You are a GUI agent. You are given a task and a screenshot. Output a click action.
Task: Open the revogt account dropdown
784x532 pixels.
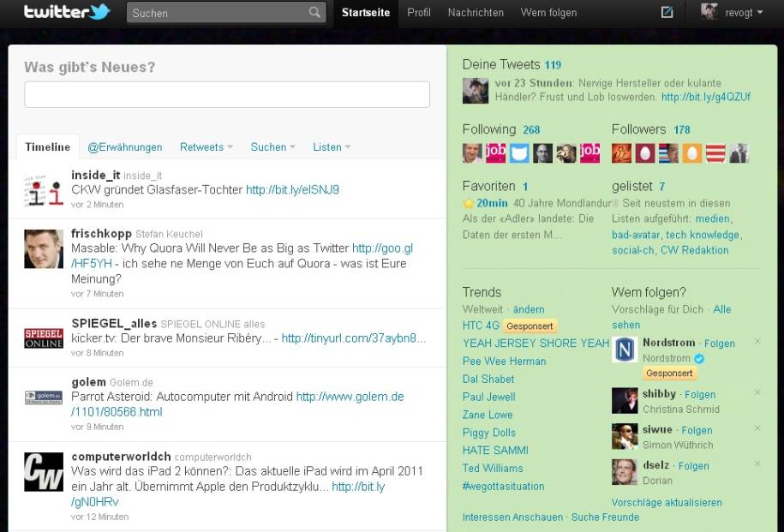pos(744,13)
